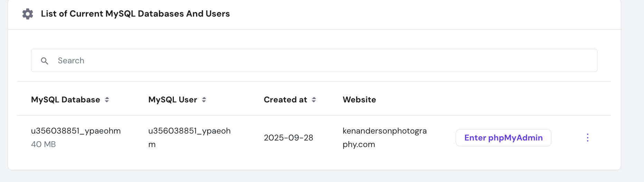Click the magnifier icon in the search box
This screenshot has height=182, width=644.
45,61
